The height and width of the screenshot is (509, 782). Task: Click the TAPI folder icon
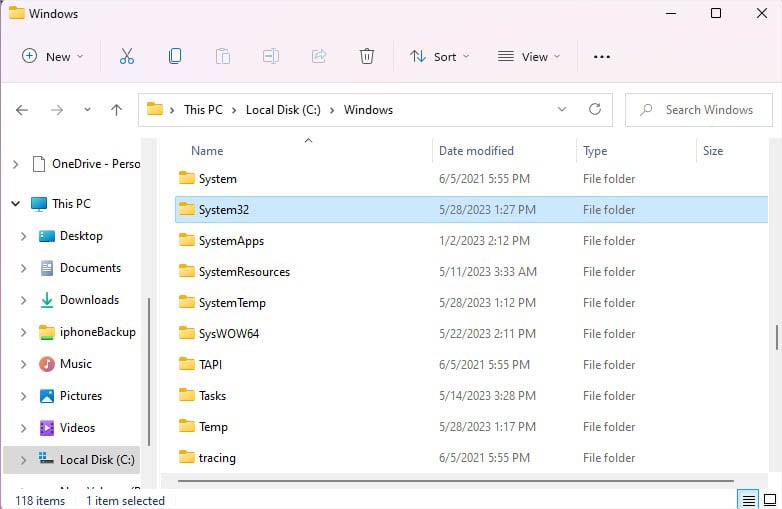[187, 364]
